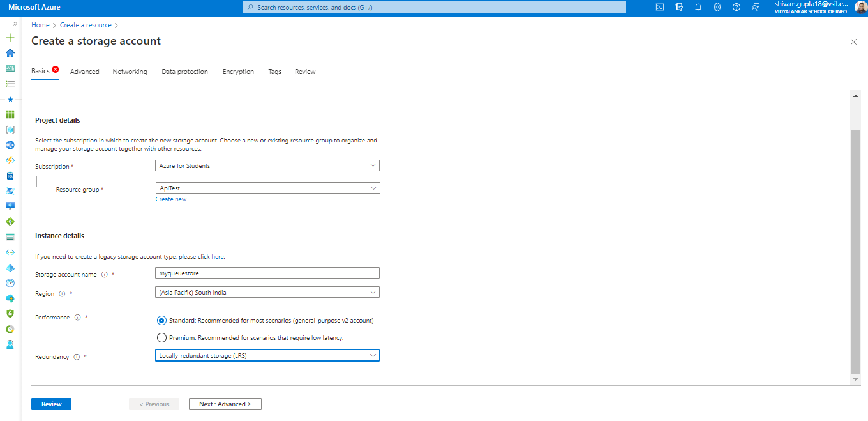The image size is (868, 421).
Task: Open portal Settings gear
Action: coord(717,7)
